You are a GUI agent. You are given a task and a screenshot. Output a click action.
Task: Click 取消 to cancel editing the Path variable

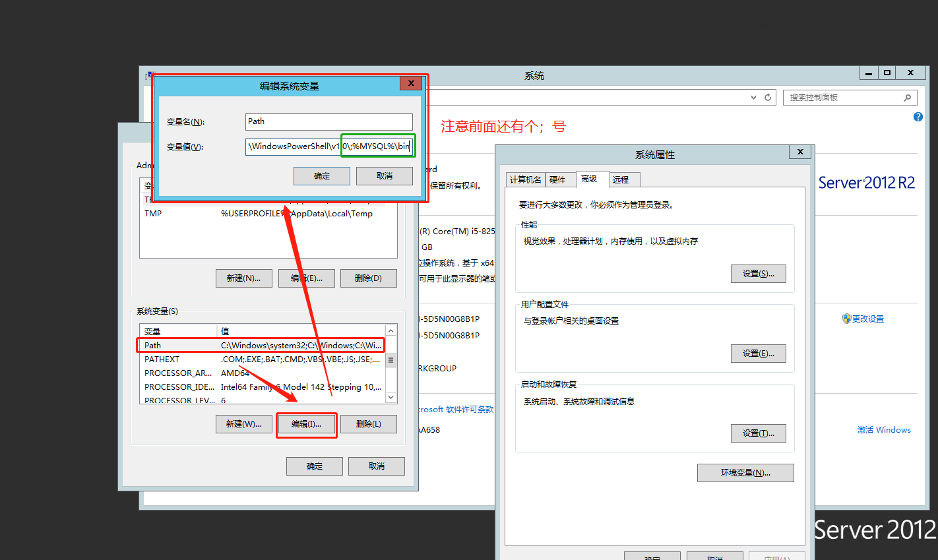pyautogui.click(x=384, y=175)
